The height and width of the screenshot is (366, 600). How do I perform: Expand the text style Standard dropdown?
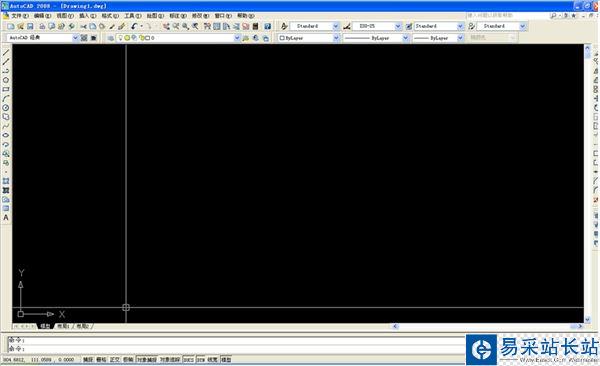336,26
